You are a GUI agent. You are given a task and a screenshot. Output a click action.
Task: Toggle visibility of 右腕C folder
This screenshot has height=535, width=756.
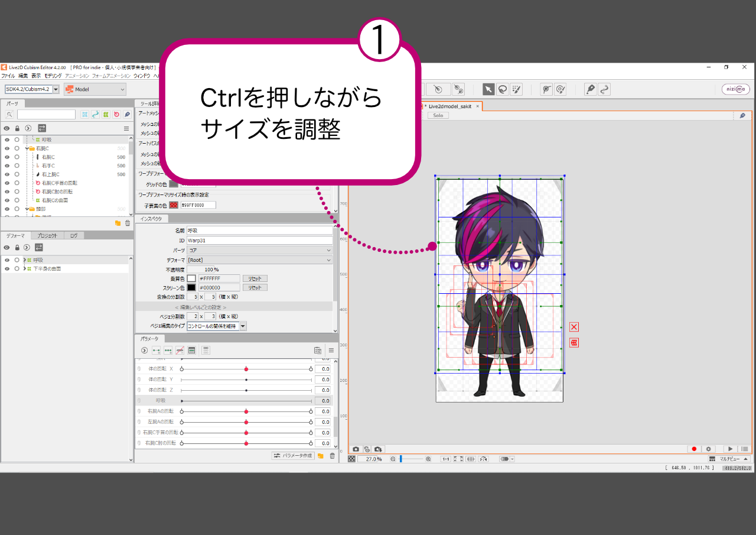[x=7, y=148]
